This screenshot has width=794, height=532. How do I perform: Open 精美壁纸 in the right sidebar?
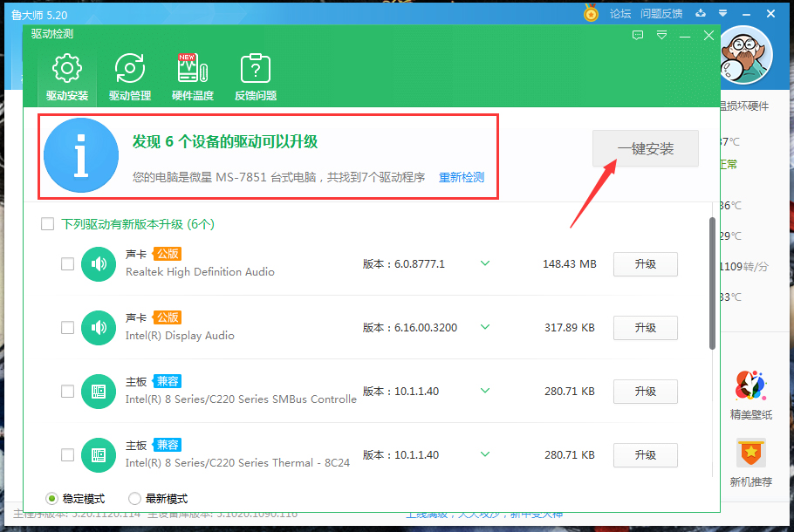pos(750,392)
